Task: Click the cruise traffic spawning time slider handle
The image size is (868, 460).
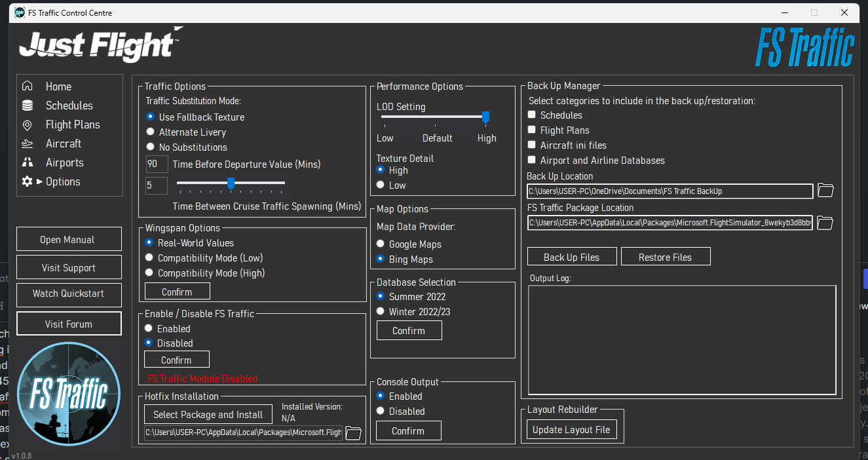Action: pos(231,184)
